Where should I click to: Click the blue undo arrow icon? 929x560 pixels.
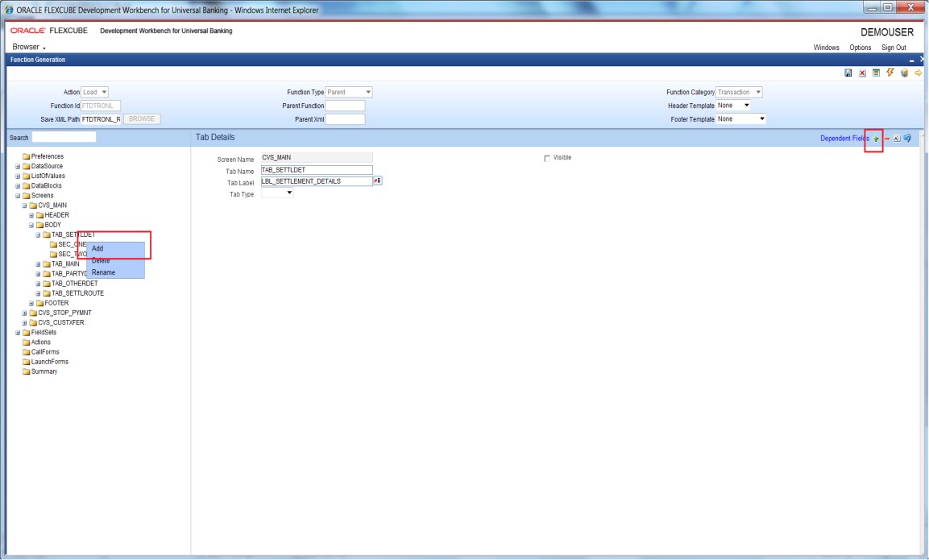pyautogui.click(x=907, y=138)
